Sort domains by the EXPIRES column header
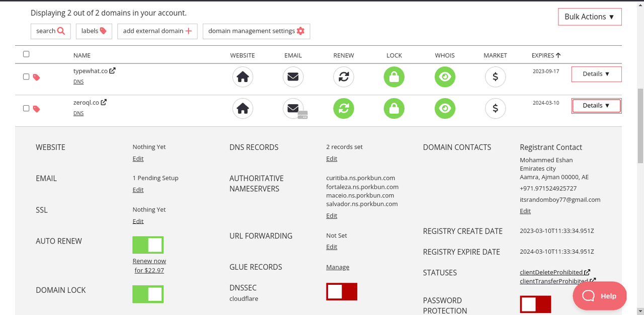The width and height of the screenshot is (644, 315). coord(546,55)
